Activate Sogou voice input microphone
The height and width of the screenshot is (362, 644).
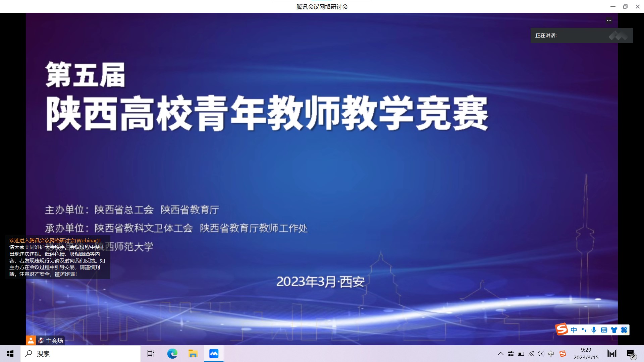click(594, 330)
